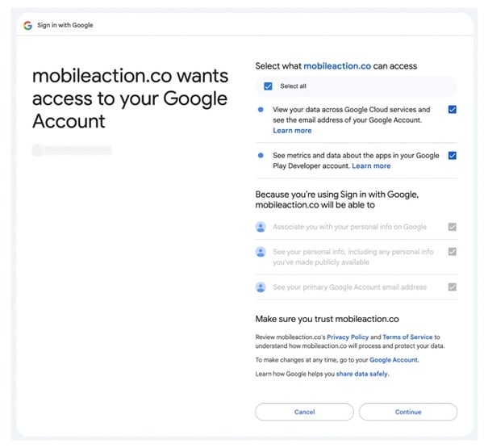Open the Terms of Service link
This screenshot has height=448, width=484.
pos(407,337)
